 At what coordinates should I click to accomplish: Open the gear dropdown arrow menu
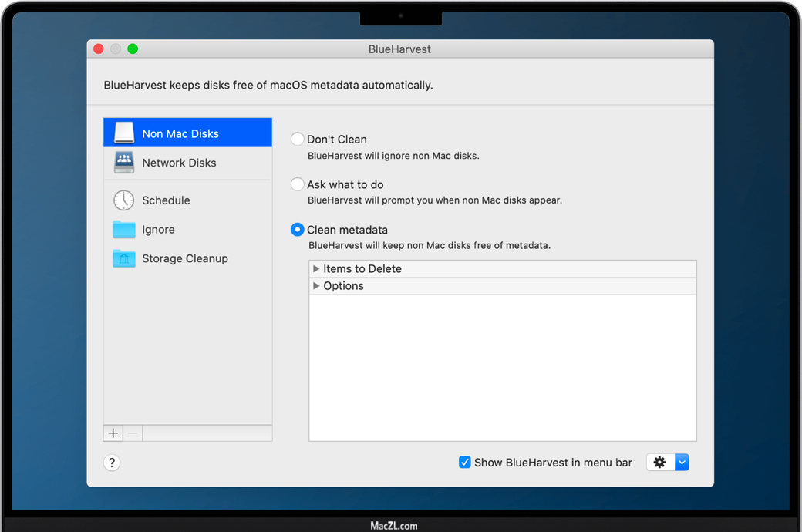[x=682, y=463]
